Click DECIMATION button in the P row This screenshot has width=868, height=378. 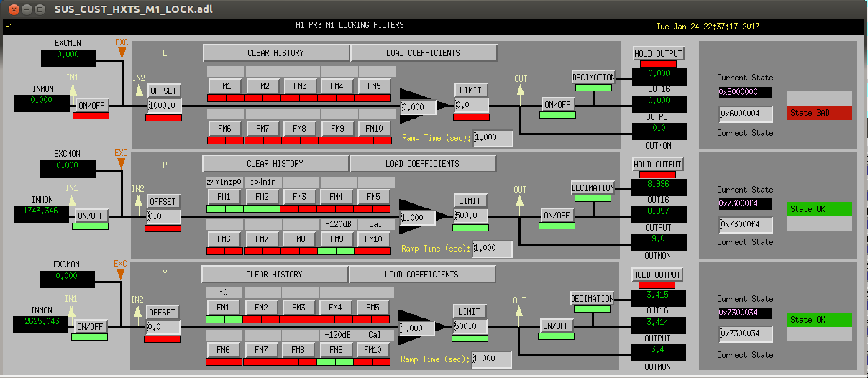(x=593, y=188)
